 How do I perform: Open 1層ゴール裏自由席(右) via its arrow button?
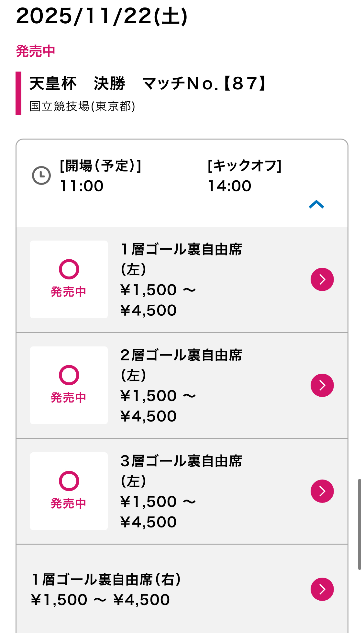pyautogui.click(x=322, y=589)
